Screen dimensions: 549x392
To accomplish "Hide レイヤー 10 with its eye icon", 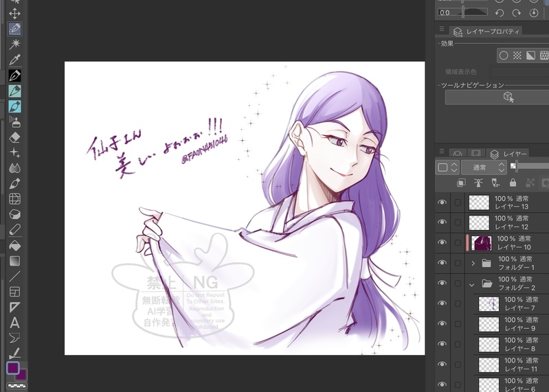I will [x=442, y=242].
